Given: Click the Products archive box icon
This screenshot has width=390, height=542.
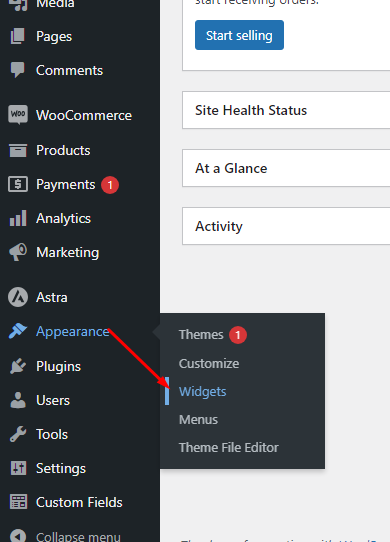Looking at the screenshot, I should [x=18, y=150].
